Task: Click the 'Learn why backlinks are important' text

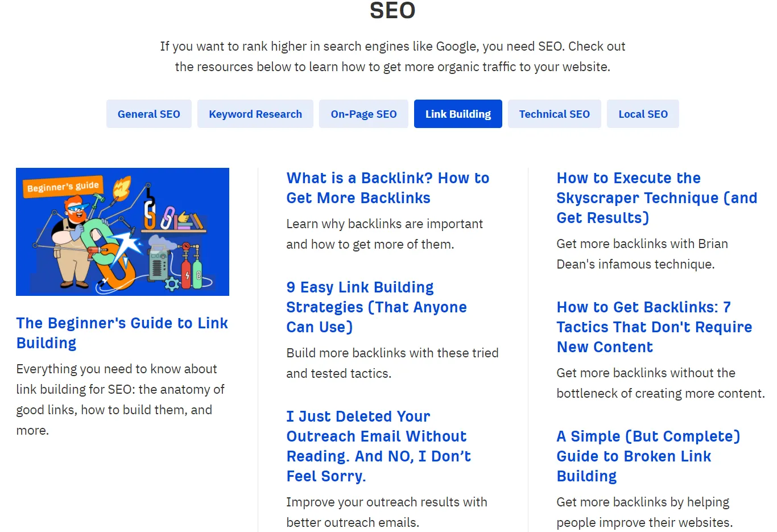Action: tap(384, 234)
